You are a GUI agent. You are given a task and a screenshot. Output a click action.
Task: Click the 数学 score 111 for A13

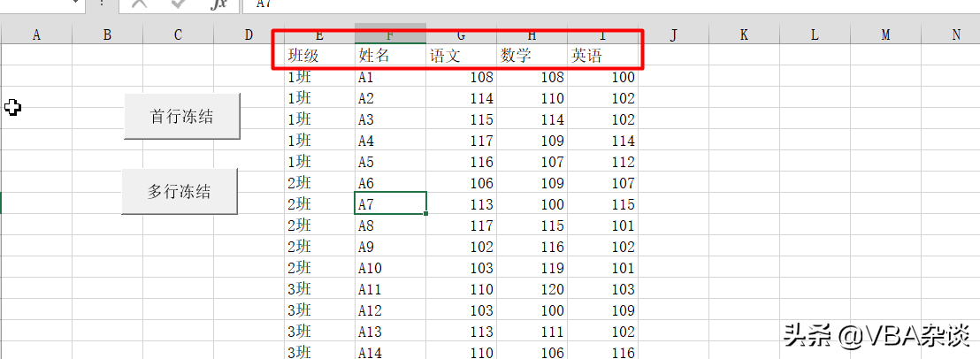532,332
